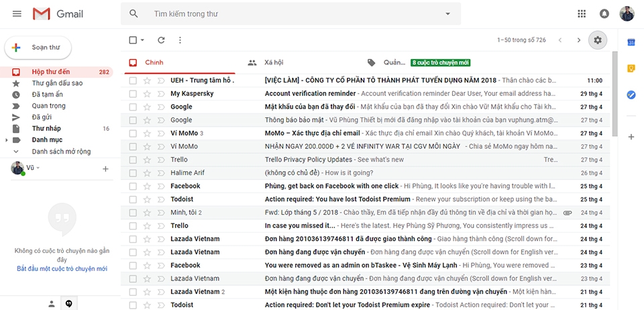The width and height of the screenshot is (644, 310).
Task: Tick the checkbox for Google Mật khẩu email
Action: [x=133, y=107]
